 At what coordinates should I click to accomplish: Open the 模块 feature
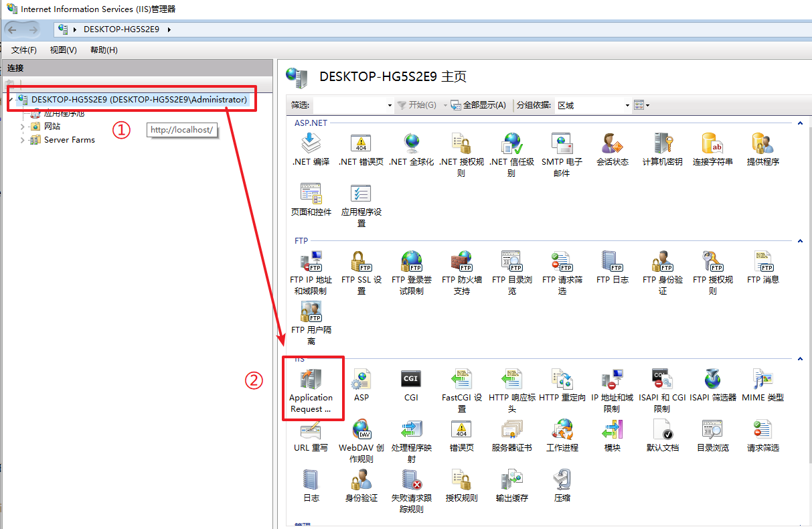pos(613,435)
